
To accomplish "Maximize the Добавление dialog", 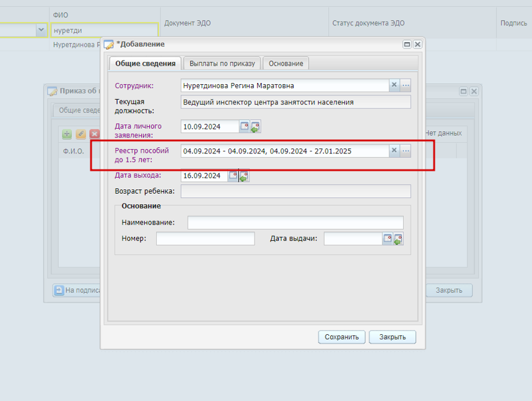I will click(407, 44).
